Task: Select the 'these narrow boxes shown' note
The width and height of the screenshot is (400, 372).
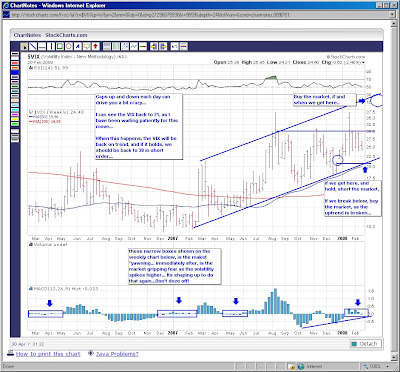Action: point(175,266)
